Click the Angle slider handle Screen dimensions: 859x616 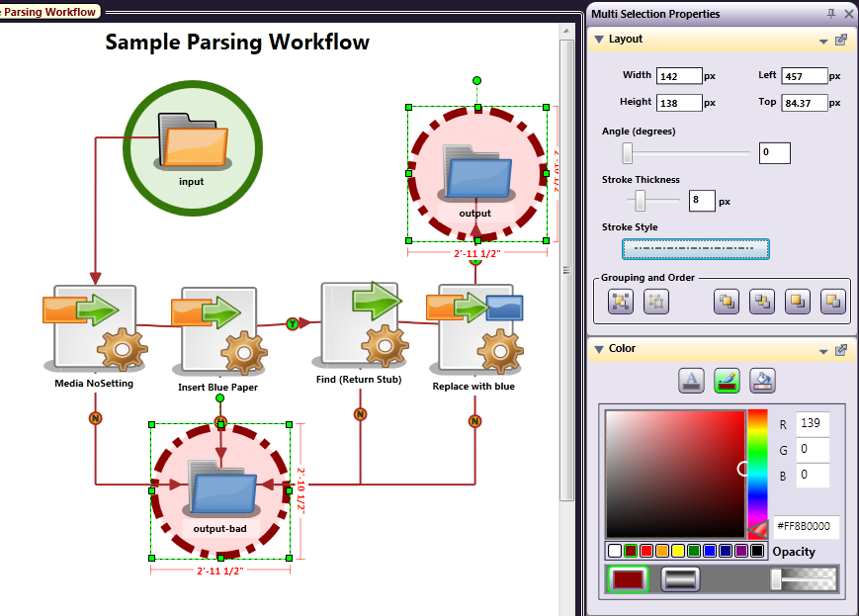(628, 153)
